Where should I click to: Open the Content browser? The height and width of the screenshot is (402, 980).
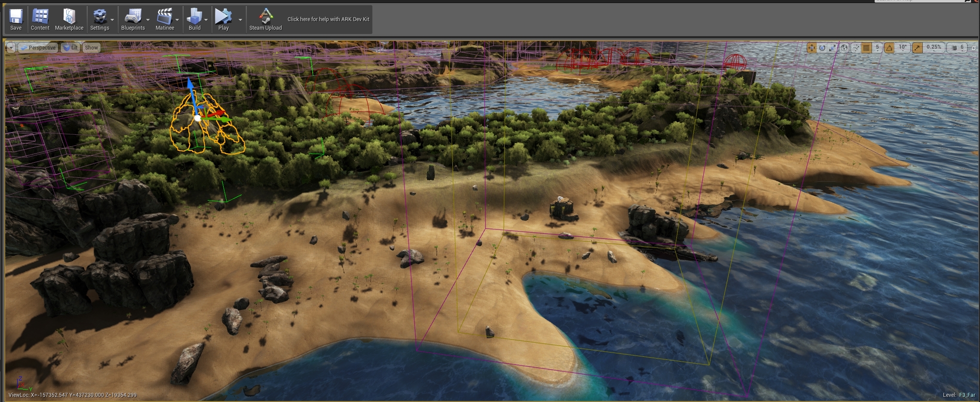pyautogui.click(x=40, y=19)
